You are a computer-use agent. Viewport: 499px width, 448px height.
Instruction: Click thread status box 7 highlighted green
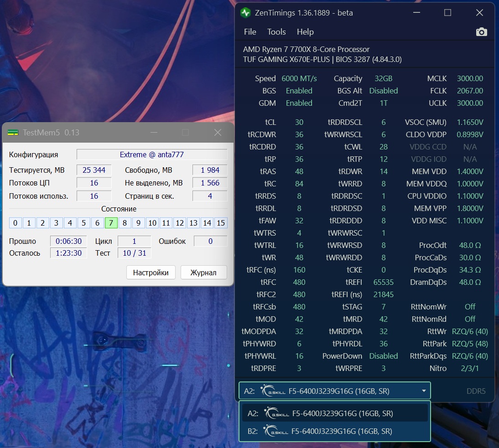point(111,223)
